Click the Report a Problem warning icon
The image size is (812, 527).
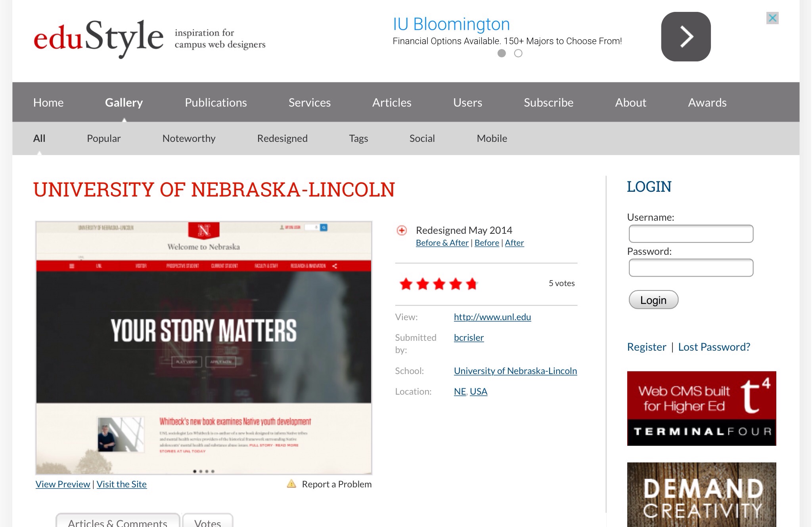291,484
